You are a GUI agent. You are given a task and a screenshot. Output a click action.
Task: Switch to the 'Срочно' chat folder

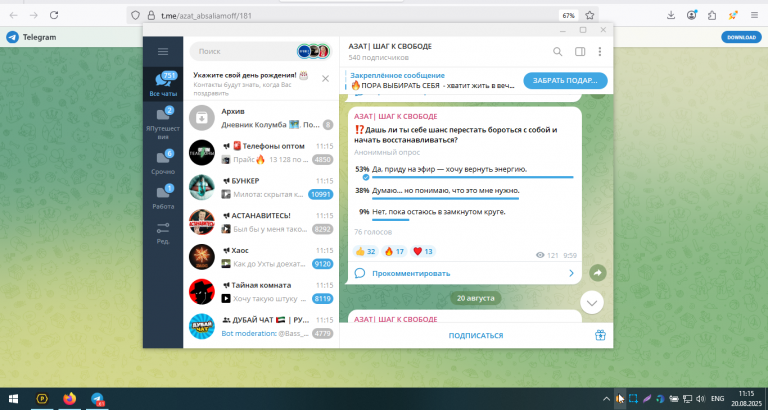(x=163, y=162)
